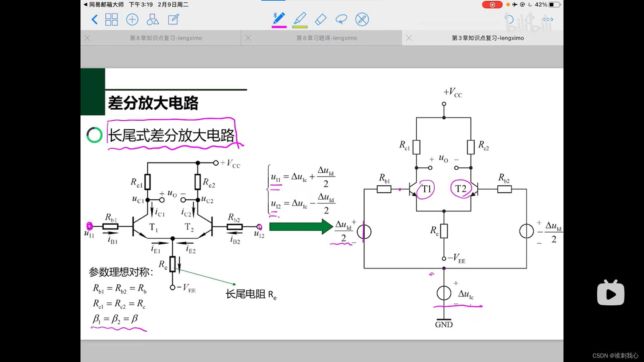Toggle the crossed-pencil read-only mode
The image size is (644, 362).
point(362,19)
